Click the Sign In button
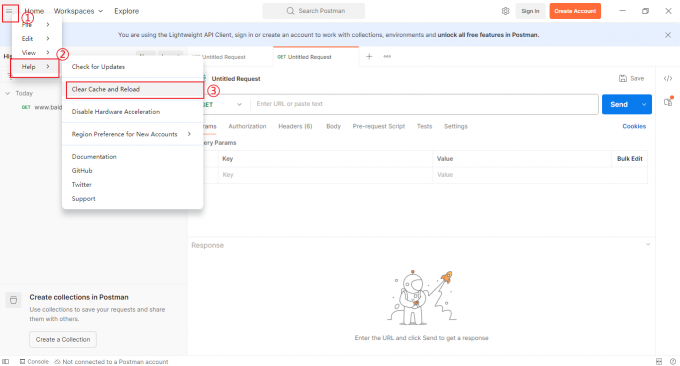The image size is (680, 366). click(x=530, y=11)
